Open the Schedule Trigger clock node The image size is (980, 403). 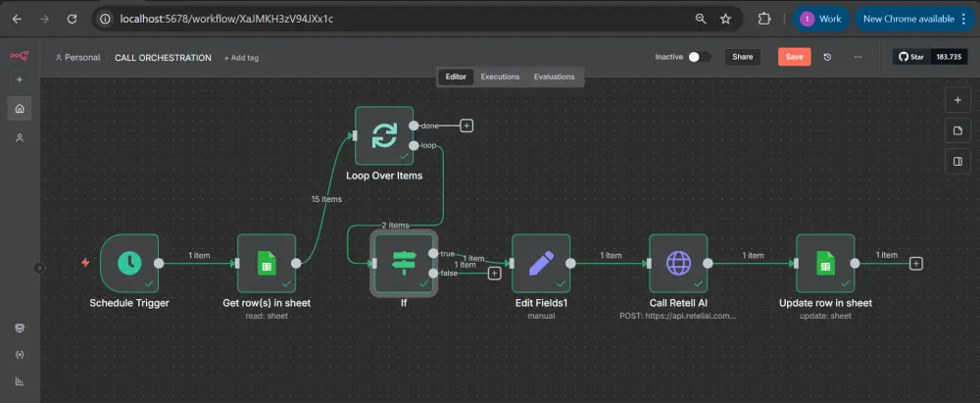pyautogui.click(x=129, y=263)
